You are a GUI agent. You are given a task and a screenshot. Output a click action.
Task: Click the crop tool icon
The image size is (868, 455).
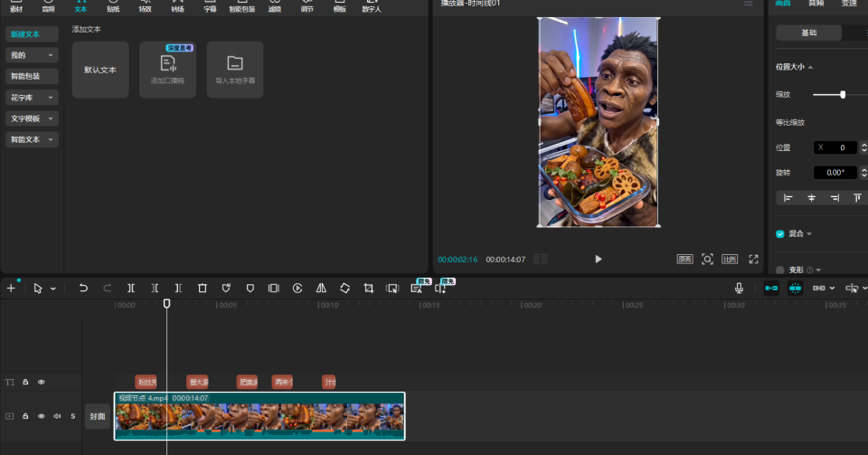[x=368, y=288]
